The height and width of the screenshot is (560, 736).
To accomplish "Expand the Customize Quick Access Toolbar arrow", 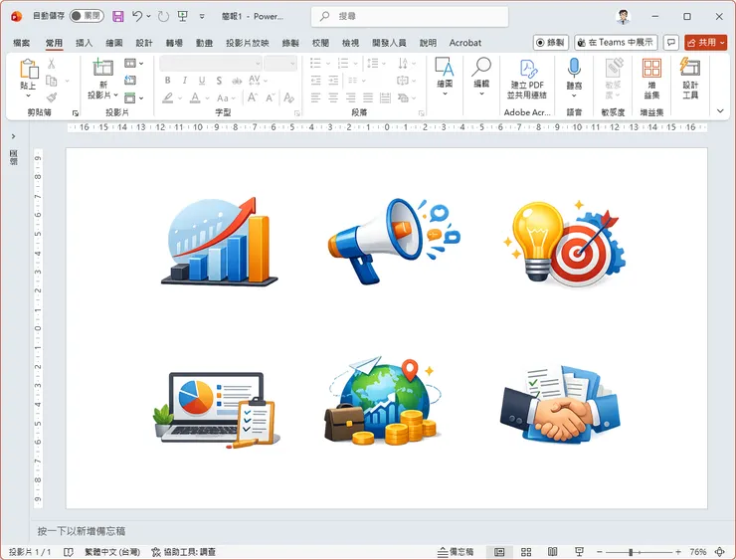I will pyautogui.click(x=202, y=17).
